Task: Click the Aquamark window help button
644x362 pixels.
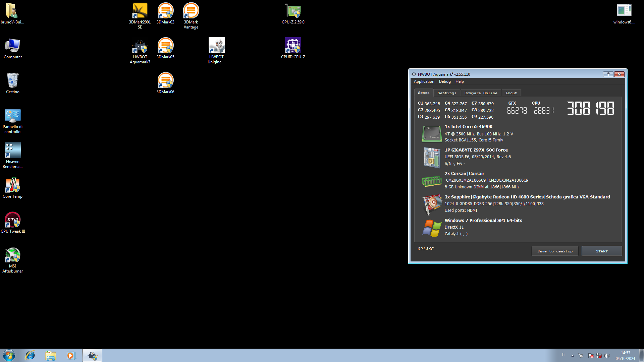Action: pyautogui.click(x=608, y=74)
